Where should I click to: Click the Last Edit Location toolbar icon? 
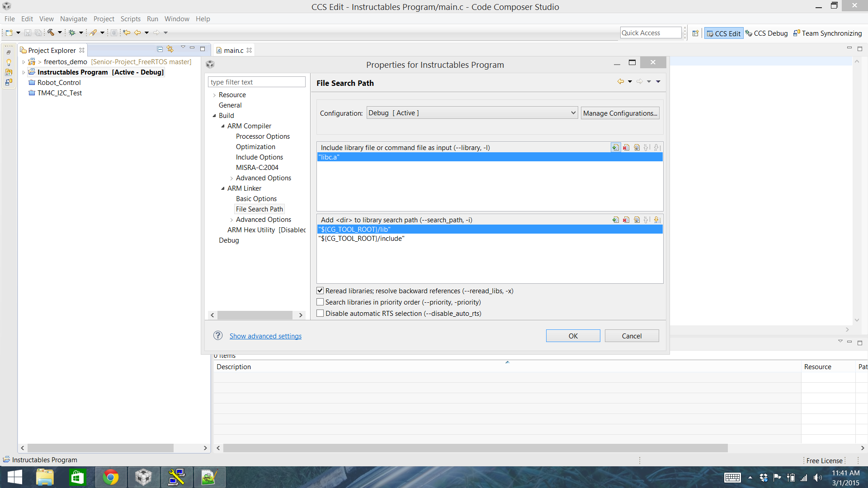[x=127, y=33]
